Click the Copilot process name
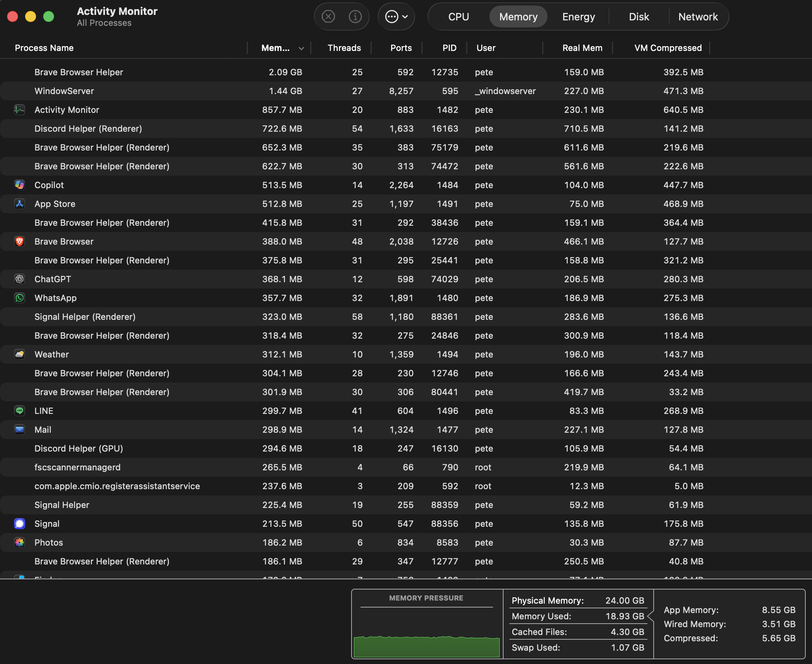The image size is (812, 664). (49, 185)
